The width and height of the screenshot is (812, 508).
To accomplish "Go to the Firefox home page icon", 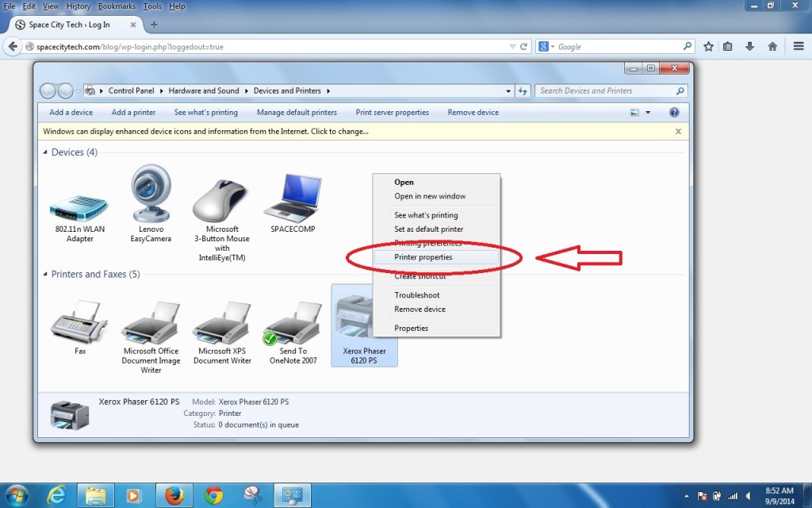I will click(x=772, y=47).
